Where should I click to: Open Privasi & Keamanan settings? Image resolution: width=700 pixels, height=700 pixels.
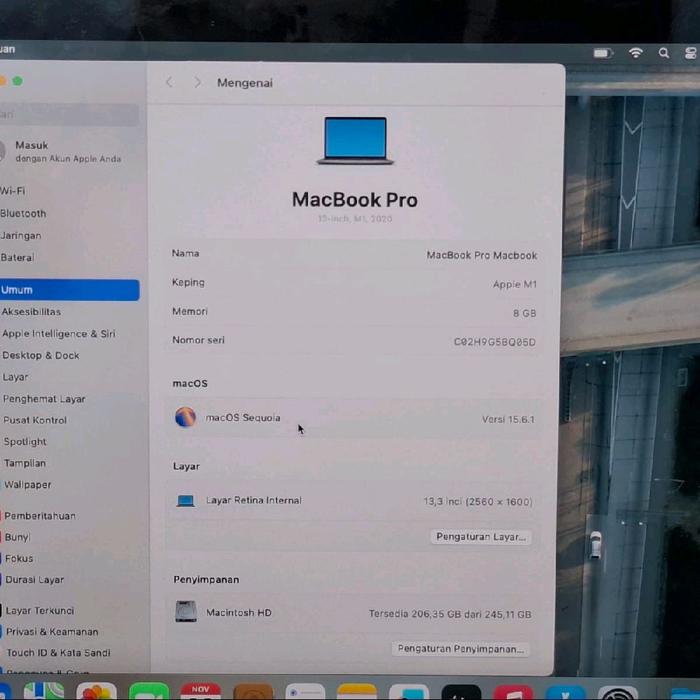(x=52, y=632)
